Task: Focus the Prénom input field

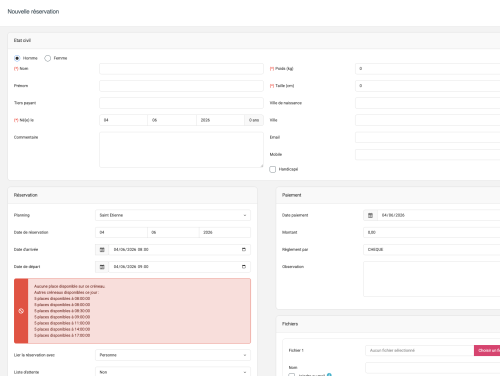Action: point(181,86)
